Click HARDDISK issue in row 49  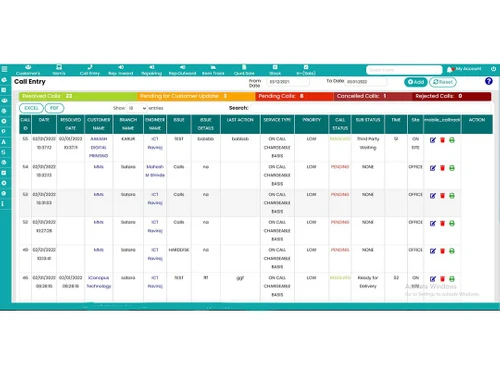(x=179, y=250)
